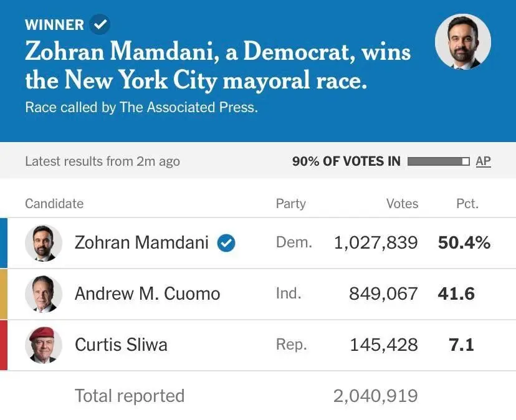Click the red Republican color bar
The width and height of the screenshot is (516, 420).
[4, 345]
